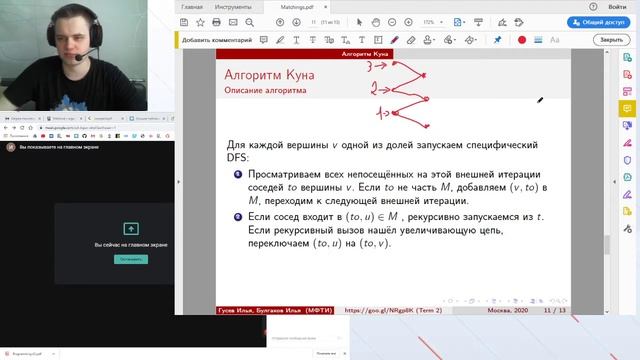Open the shield protect tool in sidebar
Viewport: 640px width, 360px height.
(x=627, y=160)
